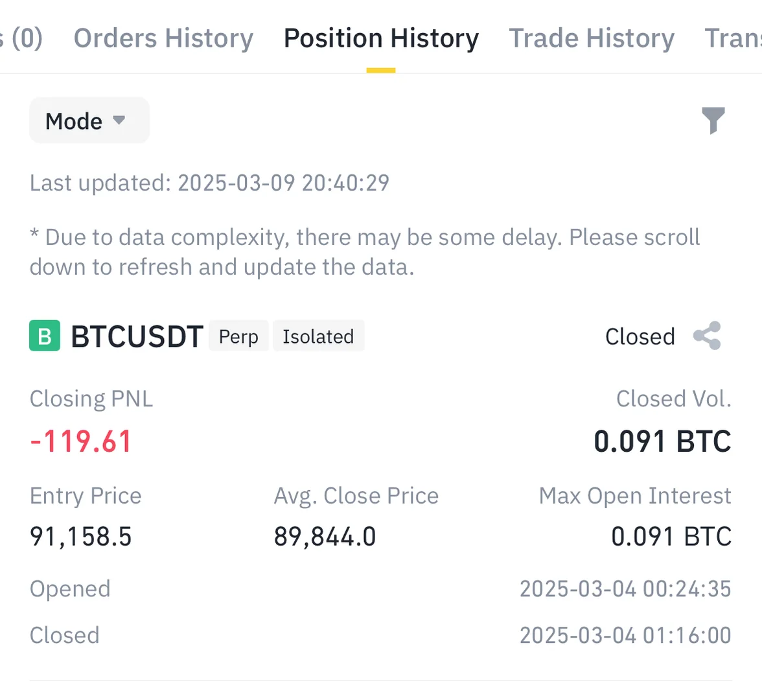
Task: Select the Position History tab
Action: pyautogui.click(x=381, y=38)
